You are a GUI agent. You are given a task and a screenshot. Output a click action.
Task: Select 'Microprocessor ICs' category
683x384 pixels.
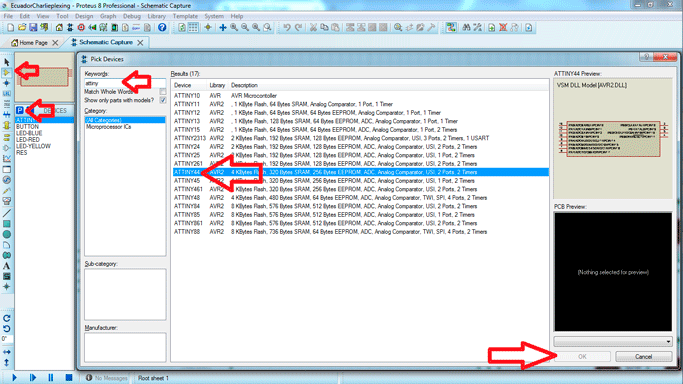108,127
